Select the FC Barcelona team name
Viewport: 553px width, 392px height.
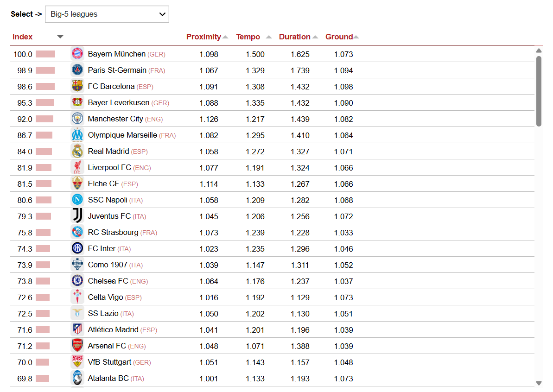(111, 86)
